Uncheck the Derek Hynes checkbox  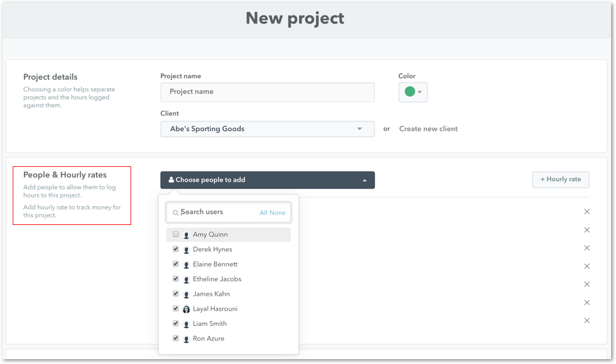[x=176, y=249]
